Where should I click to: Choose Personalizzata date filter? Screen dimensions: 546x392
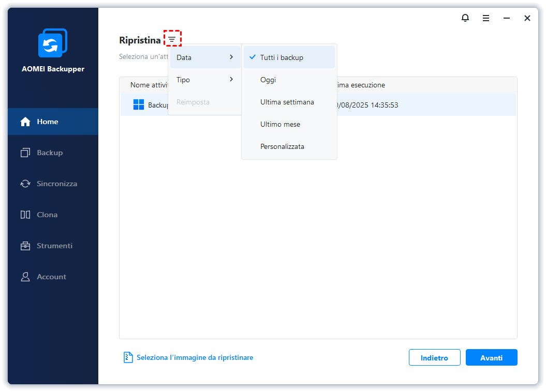click(289, 146)
